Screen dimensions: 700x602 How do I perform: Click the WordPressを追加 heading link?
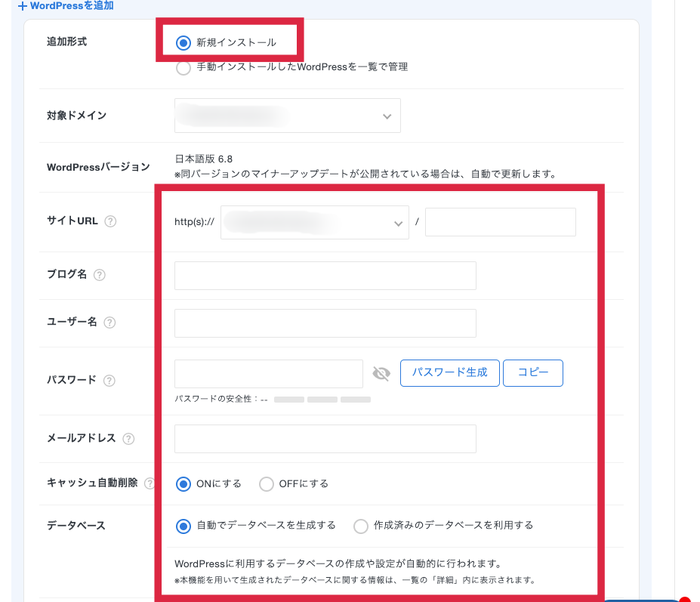(65, 6)
